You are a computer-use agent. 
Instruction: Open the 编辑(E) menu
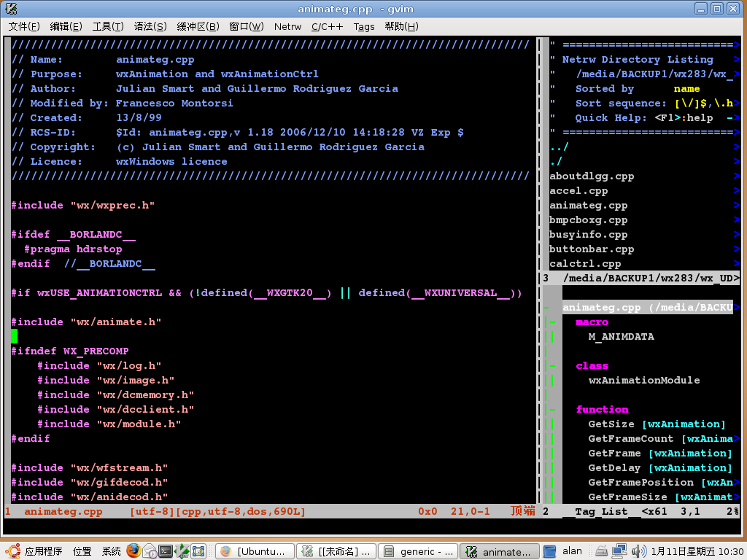[x=66, y=26]
